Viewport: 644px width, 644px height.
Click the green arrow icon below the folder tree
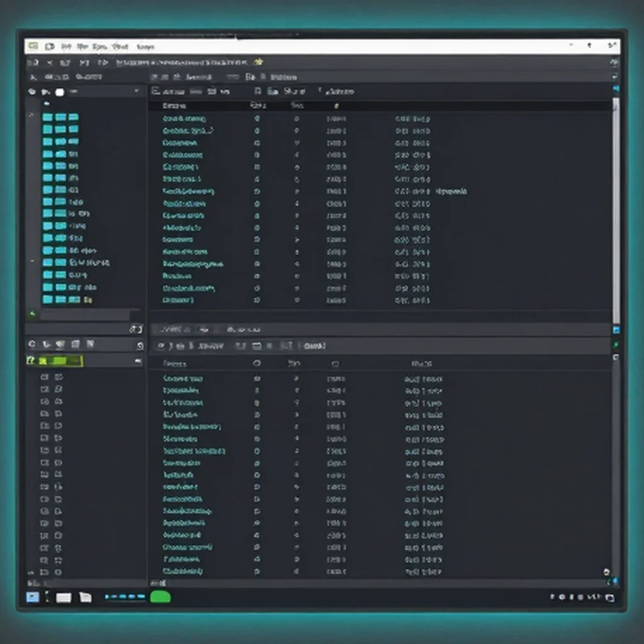point(32,314)
